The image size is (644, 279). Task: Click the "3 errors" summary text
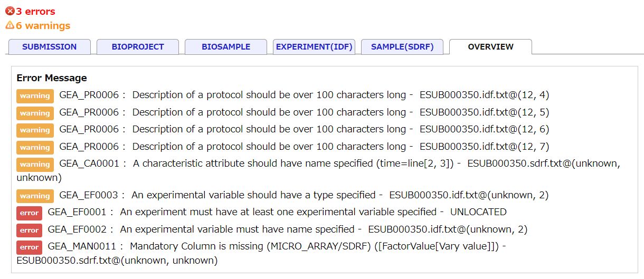point(35,11)
